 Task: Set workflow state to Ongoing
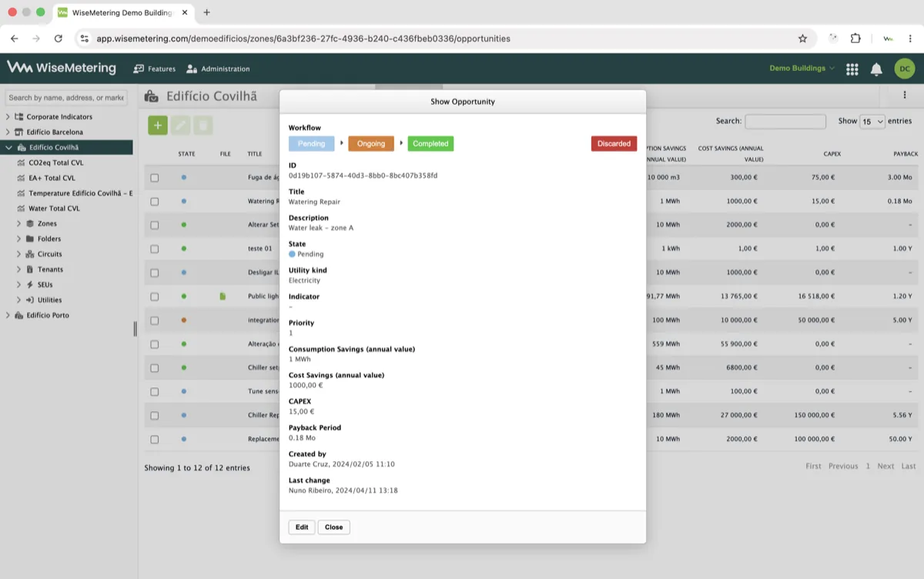click(371, 143)
